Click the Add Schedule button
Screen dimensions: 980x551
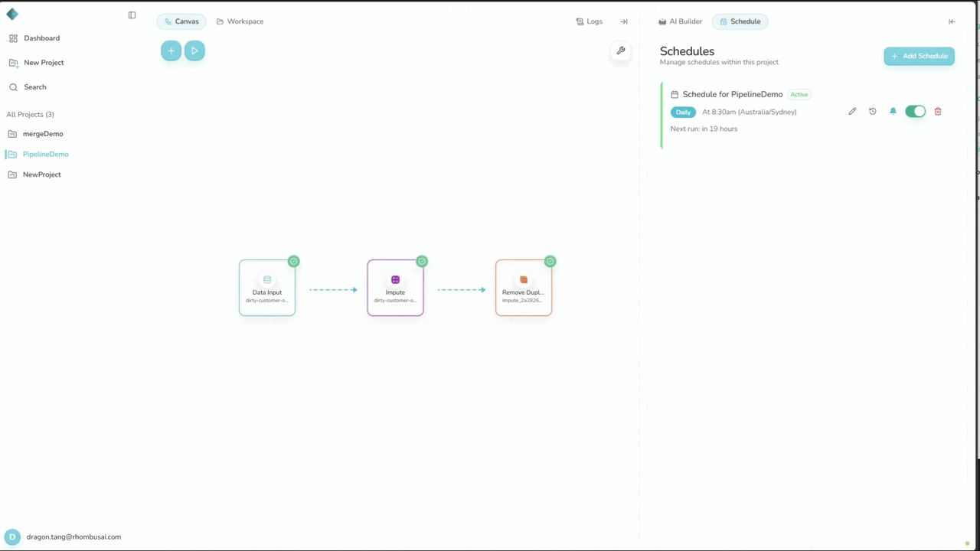[919, 56]
